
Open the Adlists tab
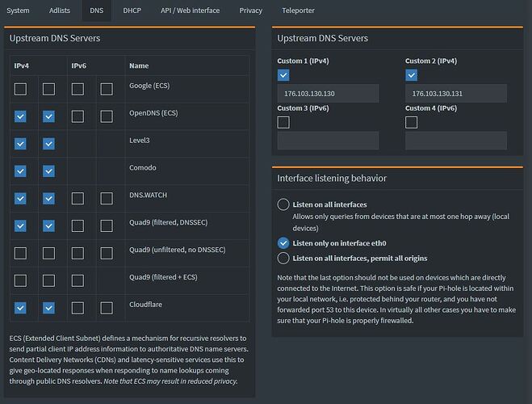[x=59, y=11]
